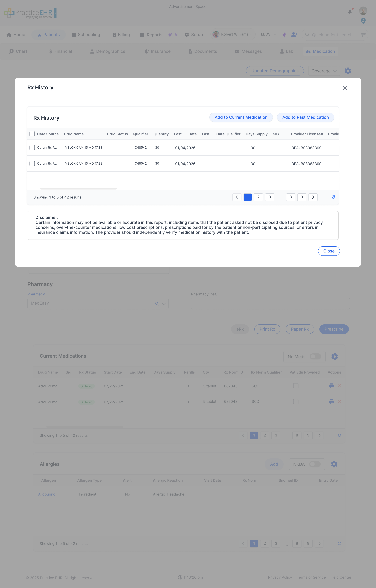Go to next page of Rx History results
The image size is (376, 588).
[x=313, y=197]
